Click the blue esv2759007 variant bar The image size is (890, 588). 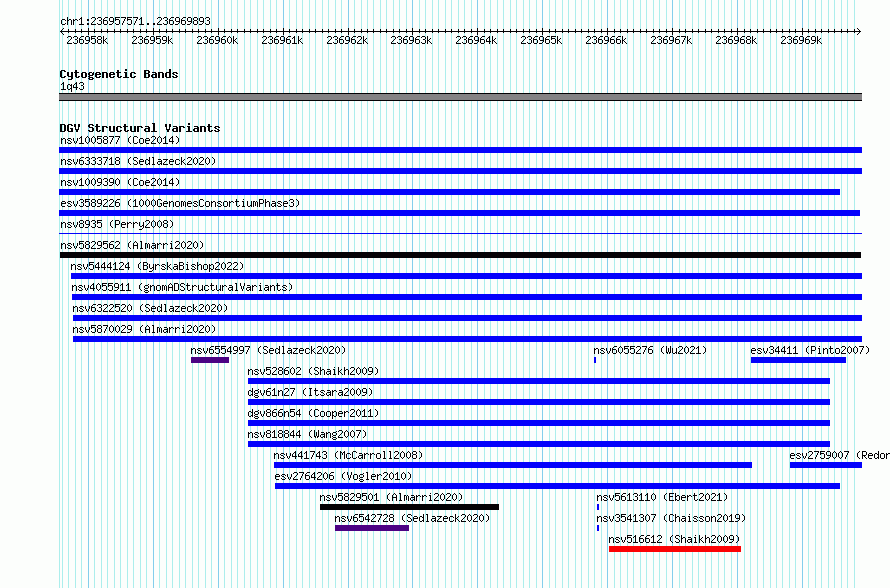coord(826,465)
